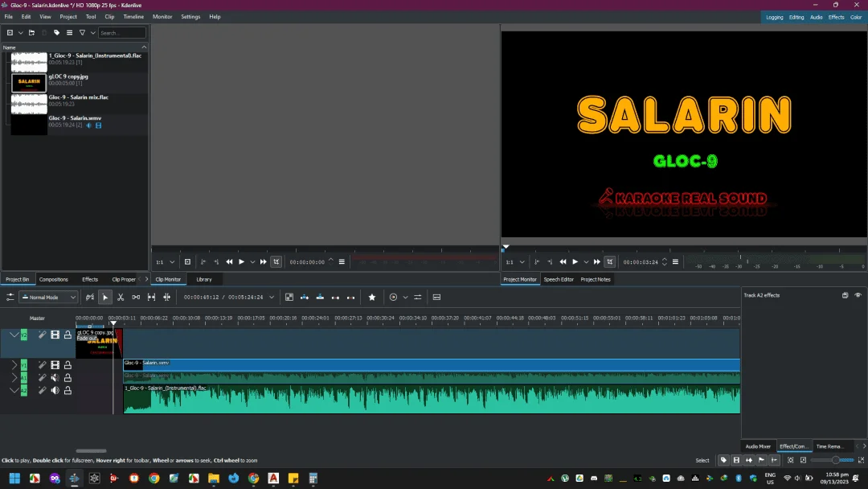This screenshot has width=868, height=489.
Task: Click Create Folder icon in Project Bin
Action: coord(31,33)
